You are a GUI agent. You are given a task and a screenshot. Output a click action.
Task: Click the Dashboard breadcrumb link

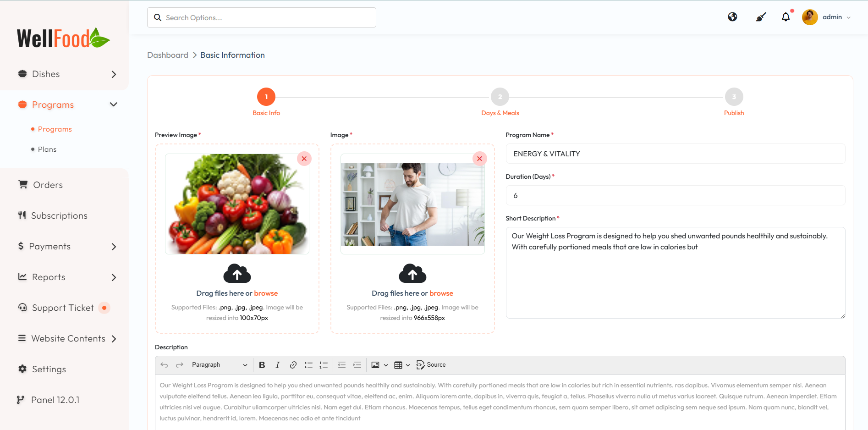click(168, 55)
